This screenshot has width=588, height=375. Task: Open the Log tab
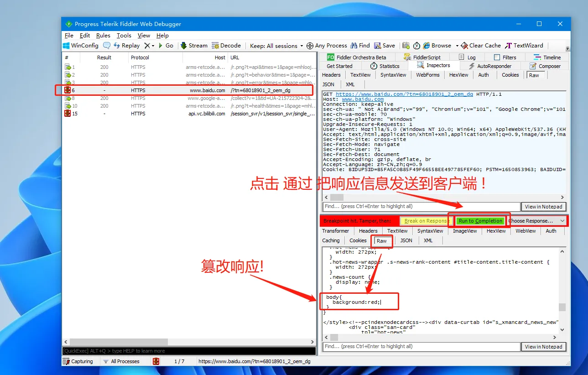(x=467, y=57)
